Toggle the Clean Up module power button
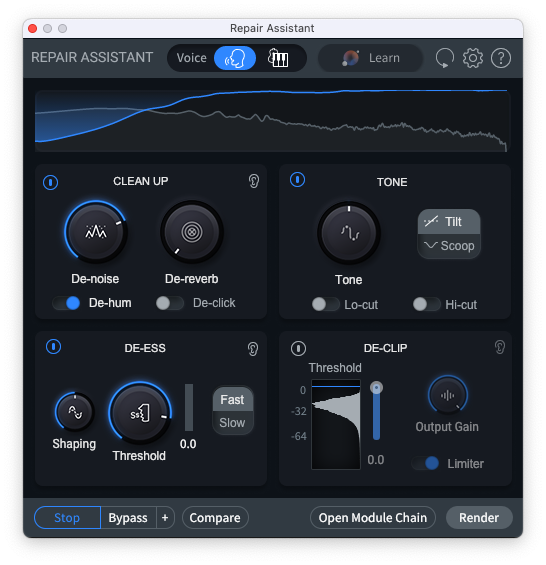Screen dimensions: 546x565 click(x=50, y=182)
